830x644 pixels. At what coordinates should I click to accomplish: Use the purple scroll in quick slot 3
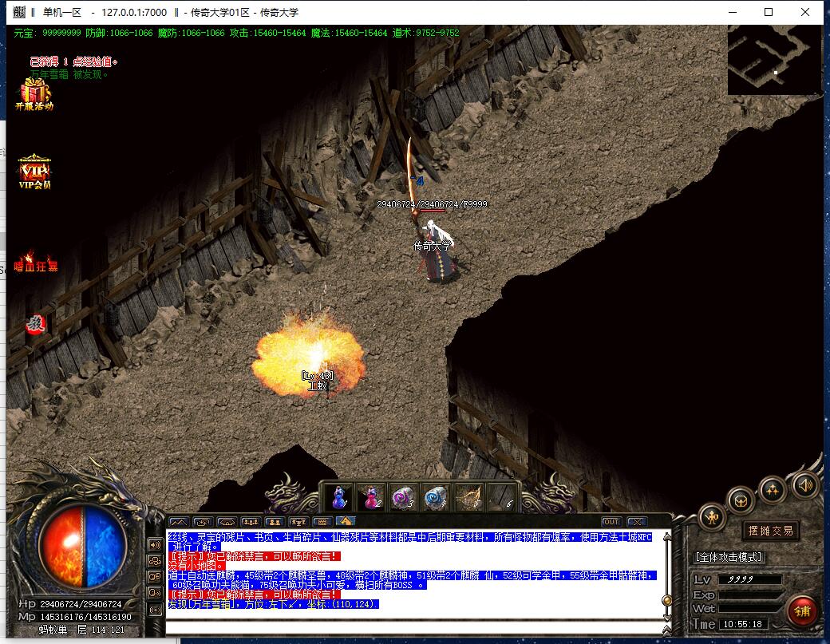pos(403,498)
